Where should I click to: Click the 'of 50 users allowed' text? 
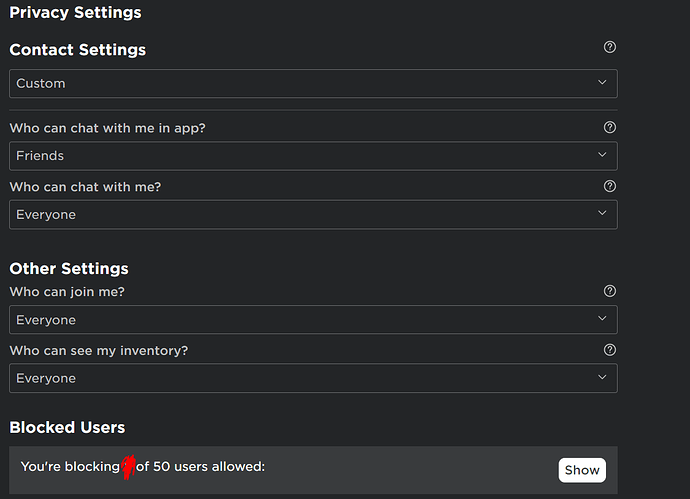[x=201, y=467]
